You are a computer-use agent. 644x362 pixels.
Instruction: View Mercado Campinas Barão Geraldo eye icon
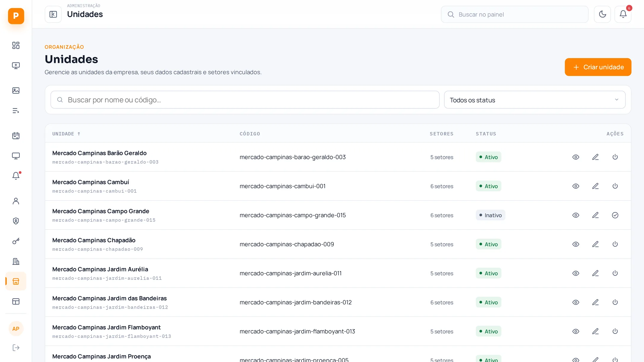576,157
